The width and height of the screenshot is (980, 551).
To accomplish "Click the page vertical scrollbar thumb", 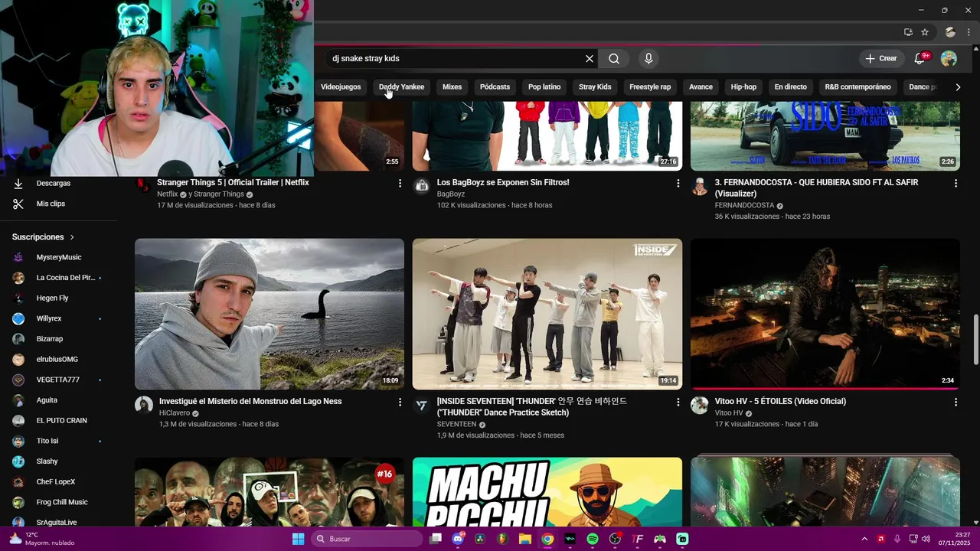I will tap(975, 340).
